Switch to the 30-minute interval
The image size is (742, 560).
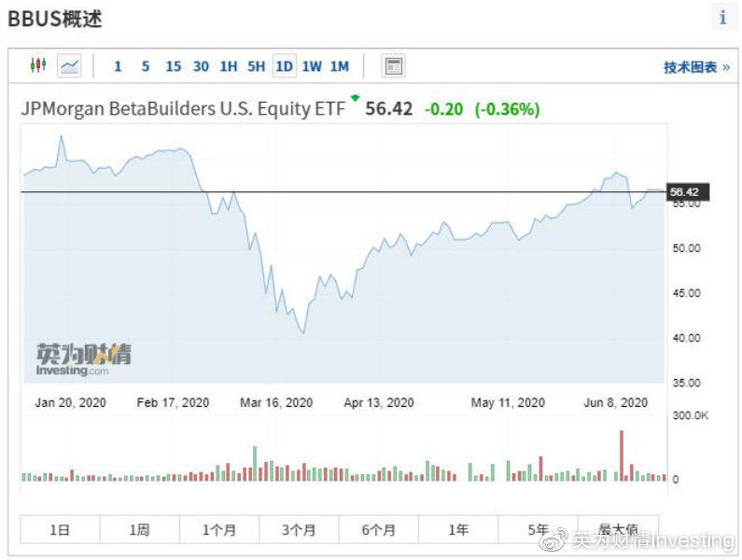coord(201,66)
